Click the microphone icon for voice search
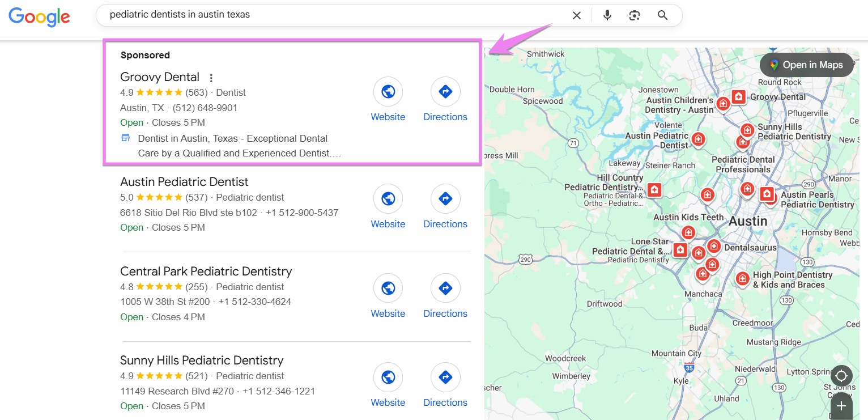The image size is (868, 420). pyautogui.click(x=607, y=15)
